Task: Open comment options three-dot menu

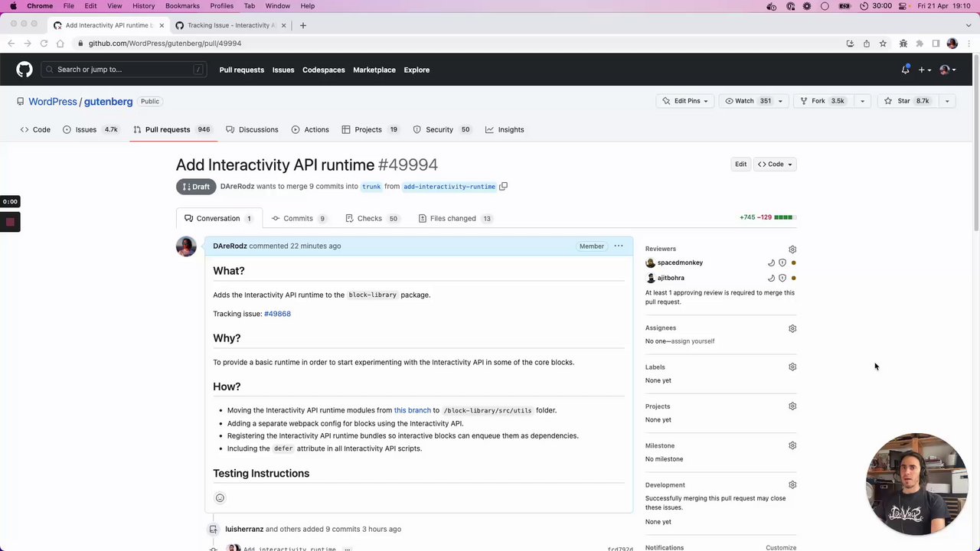Action: click(x=619, y=246)
